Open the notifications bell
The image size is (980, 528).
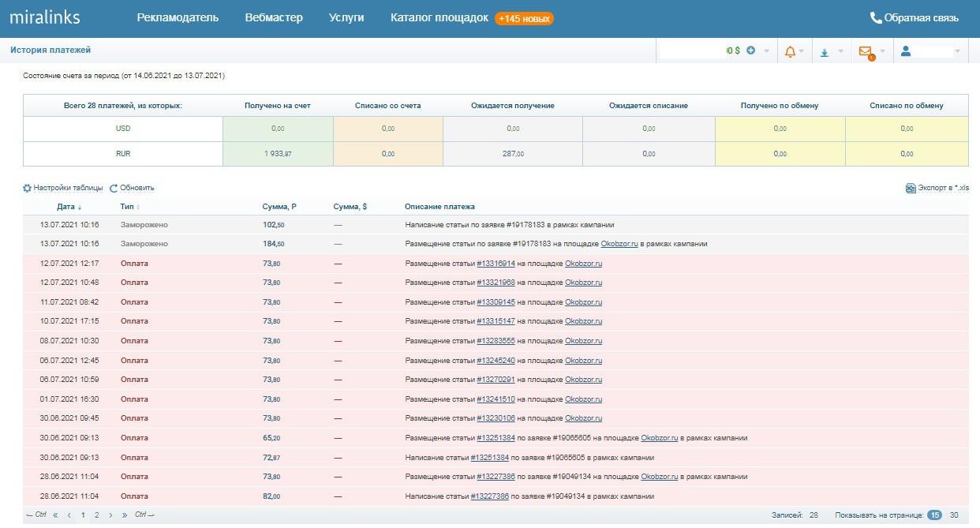tap(790, 51)
